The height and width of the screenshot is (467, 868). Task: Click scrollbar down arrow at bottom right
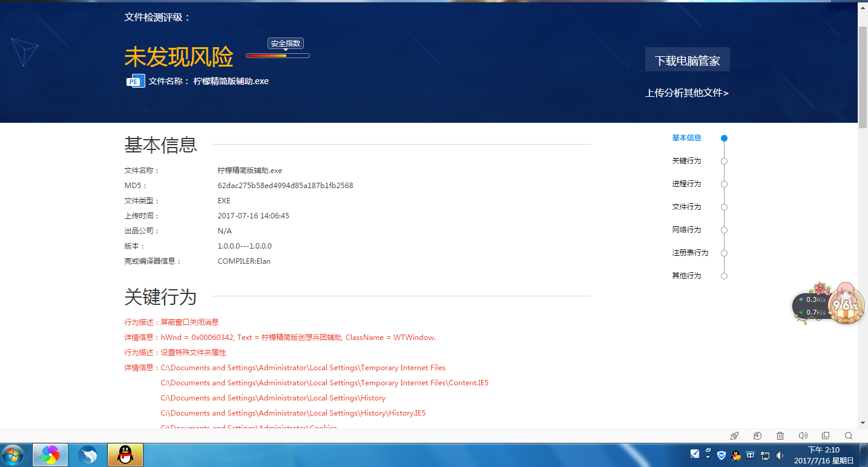[863, 422]
